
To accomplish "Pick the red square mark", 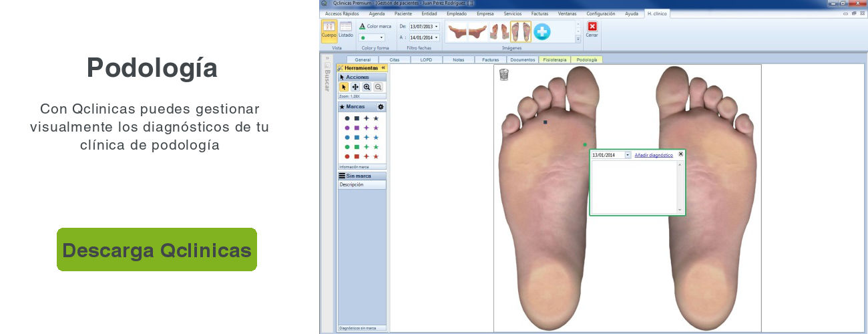I will tap(357, 156).
